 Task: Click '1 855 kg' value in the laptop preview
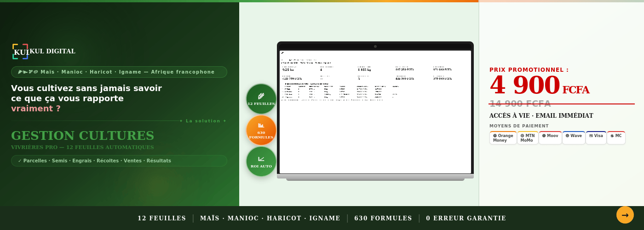click(x=364, y=70)
